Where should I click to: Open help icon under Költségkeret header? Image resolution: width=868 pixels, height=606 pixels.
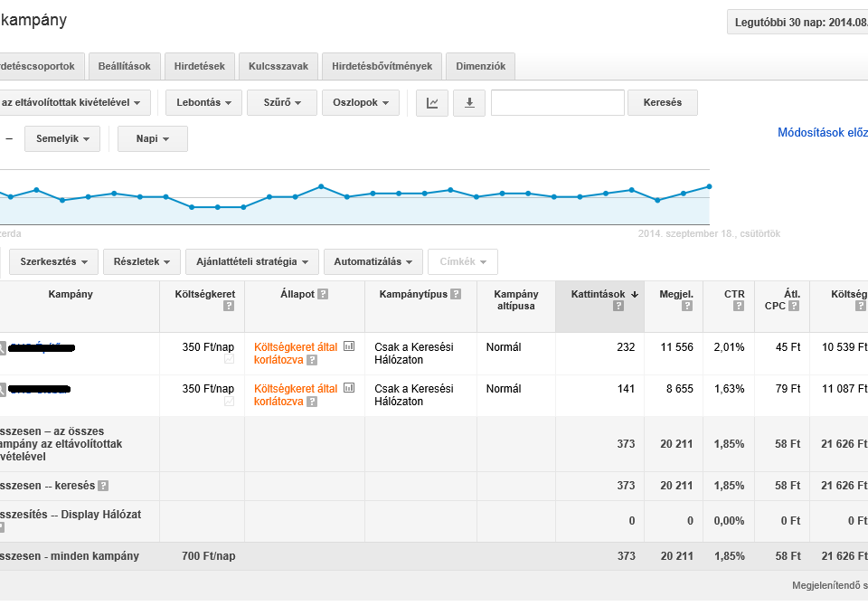click(229, 306)
